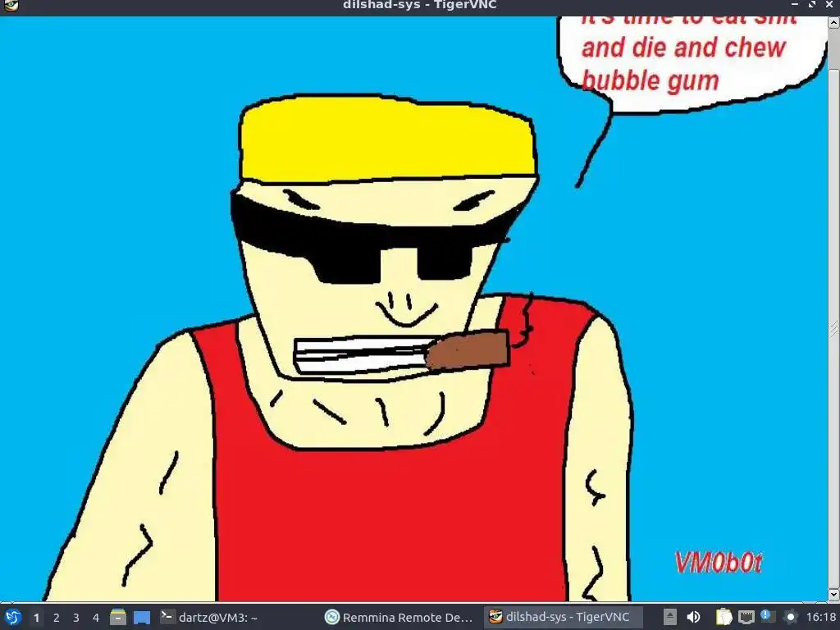This screenshot has width=840, height=630.
Task: Click the show desktop icon
Action: coord(142,617)
